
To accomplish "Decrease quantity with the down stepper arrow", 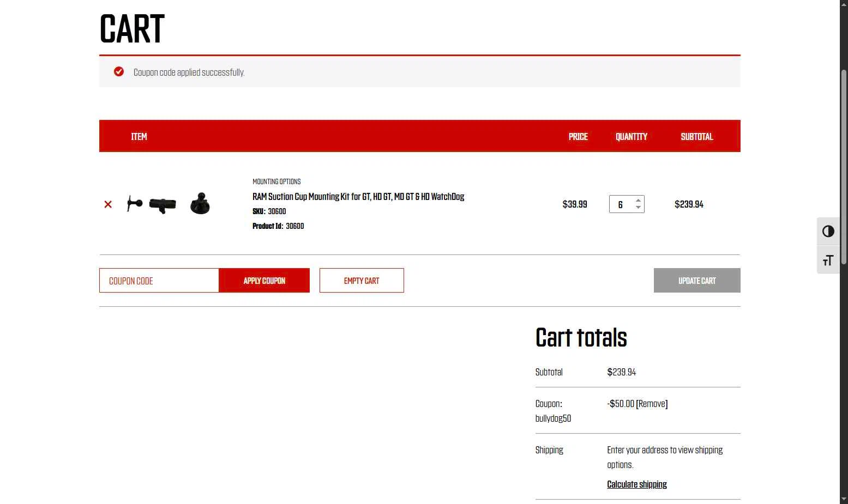I will 638,208.
